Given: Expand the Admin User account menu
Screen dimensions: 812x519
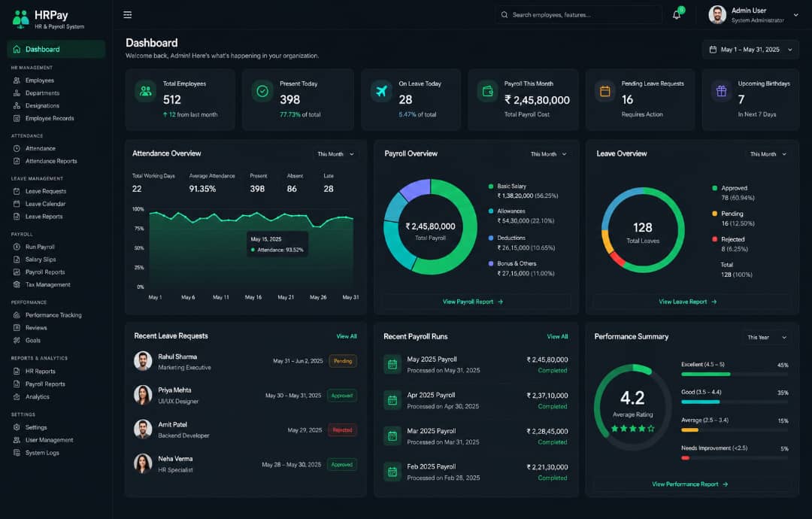Looking at the screenshot, I should [795, 15].
